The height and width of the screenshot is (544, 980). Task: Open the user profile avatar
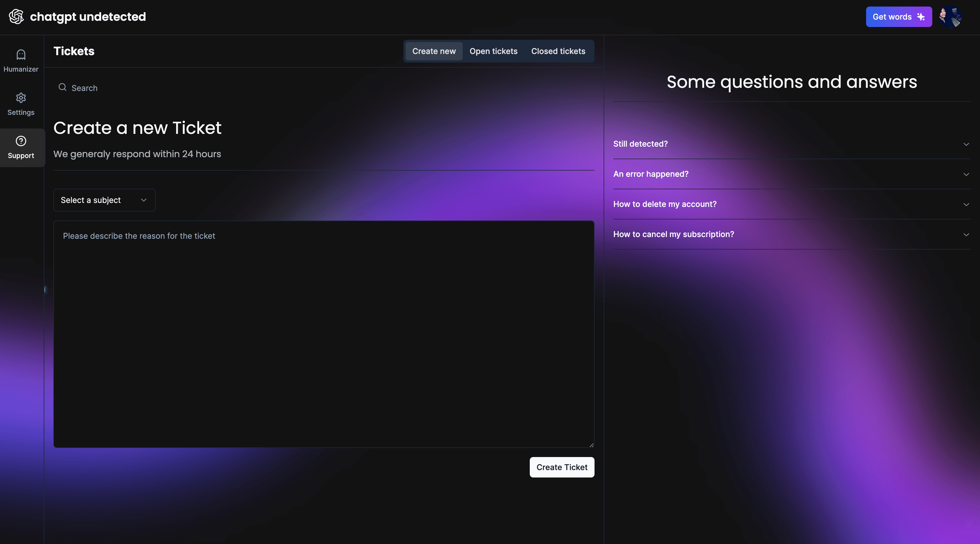950,17
